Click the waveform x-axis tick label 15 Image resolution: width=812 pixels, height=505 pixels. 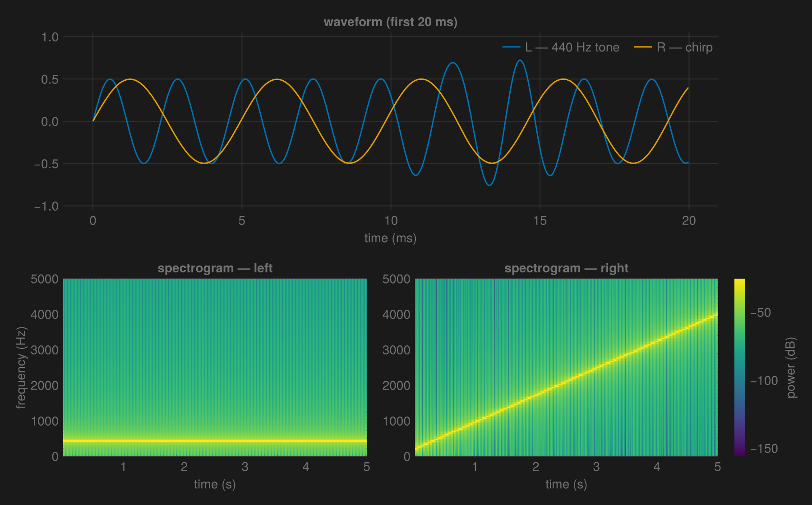540,220
